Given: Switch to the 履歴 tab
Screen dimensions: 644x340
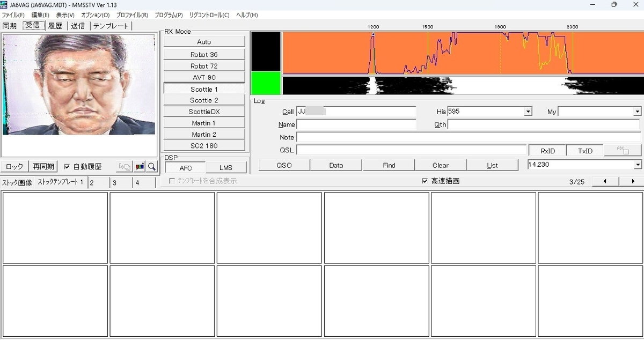Looking at the screenshot, I should 55,26.
